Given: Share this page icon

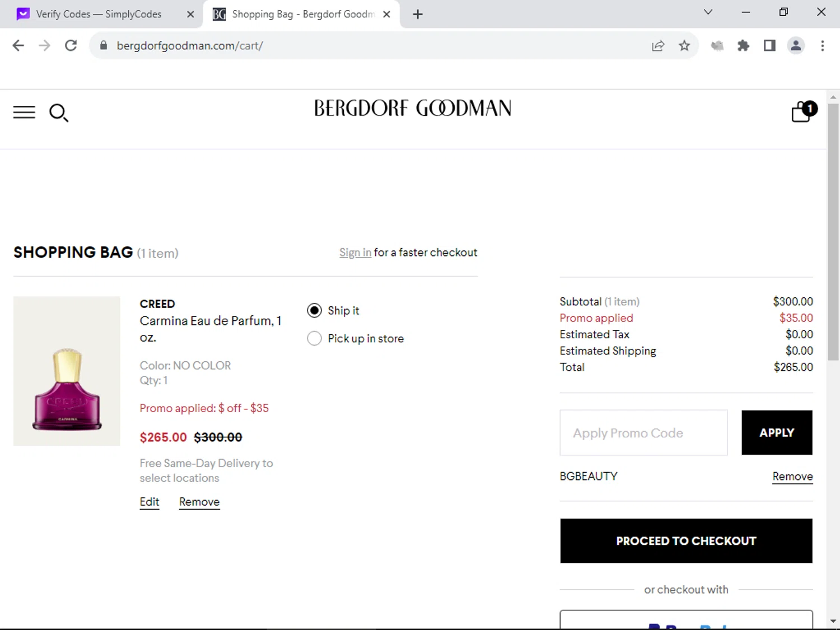Looking at the screenshot, I should point(658,46).
